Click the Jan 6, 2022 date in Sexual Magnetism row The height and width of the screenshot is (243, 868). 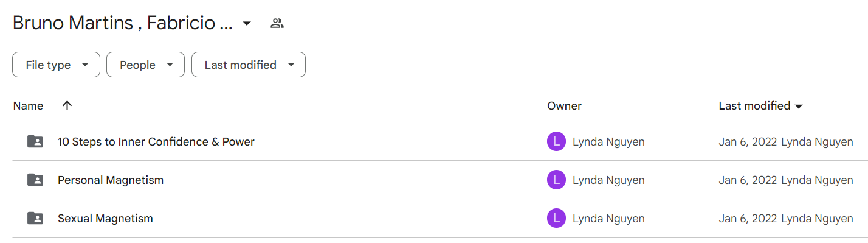pyautogui.click(x=748, y=218)
